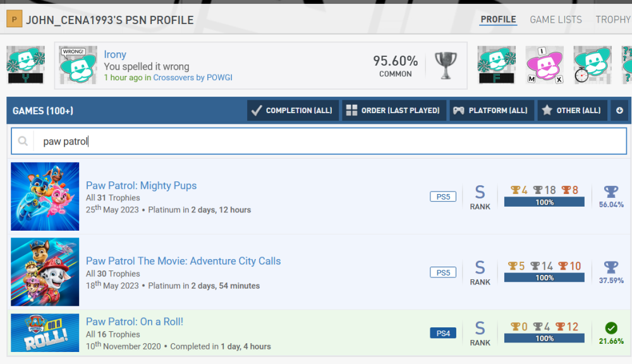Viewport: 632px width, 364px height.
Task: Click the green completed checkmark for On a Roll
Action: [611, 328]
